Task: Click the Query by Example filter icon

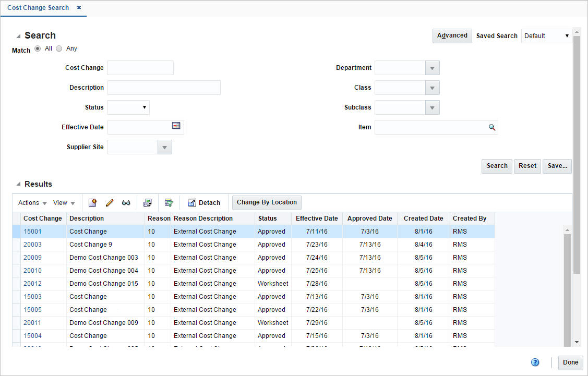Action: click(169, 202)
